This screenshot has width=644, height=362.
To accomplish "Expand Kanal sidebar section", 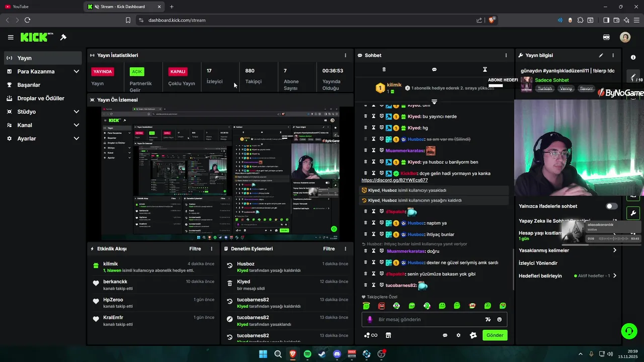I will click(x=76, y=125).
